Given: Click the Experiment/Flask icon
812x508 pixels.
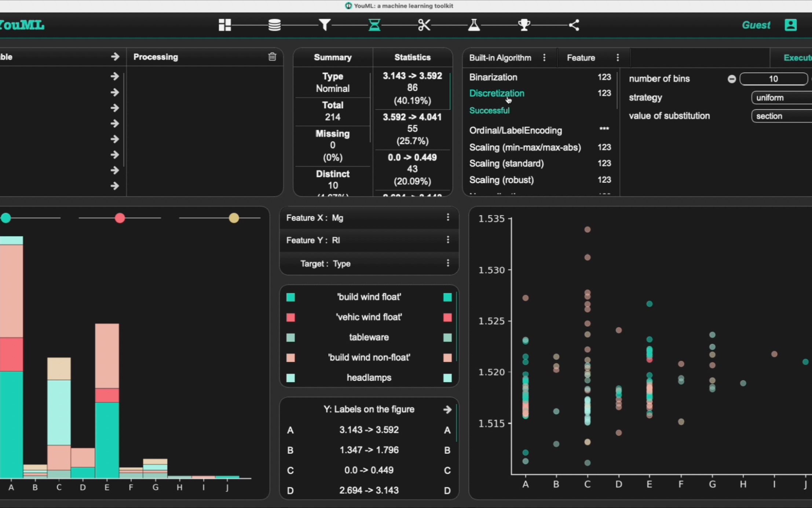Looking at the screenshot, I should [473, 25].
